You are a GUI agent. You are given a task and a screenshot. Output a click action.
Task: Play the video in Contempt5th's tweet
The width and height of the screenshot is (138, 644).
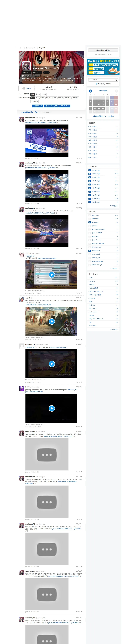pyautogui.click(x=52, y=364)
